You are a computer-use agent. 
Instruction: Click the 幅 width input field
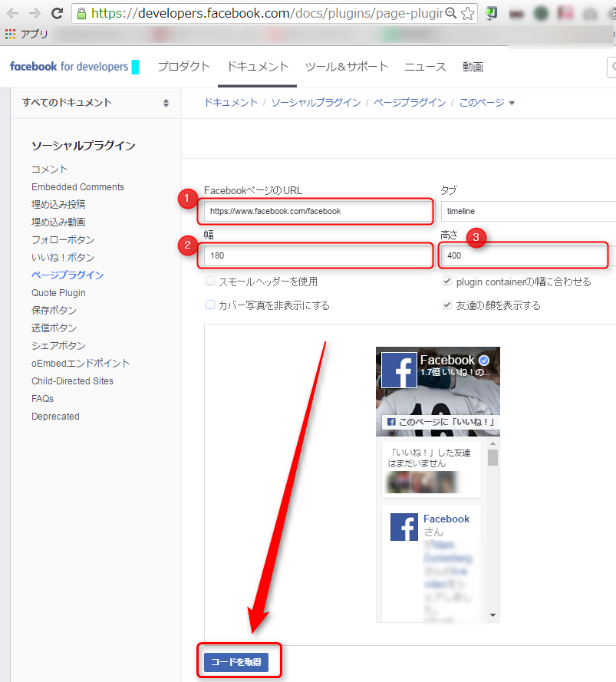[318, 255]
